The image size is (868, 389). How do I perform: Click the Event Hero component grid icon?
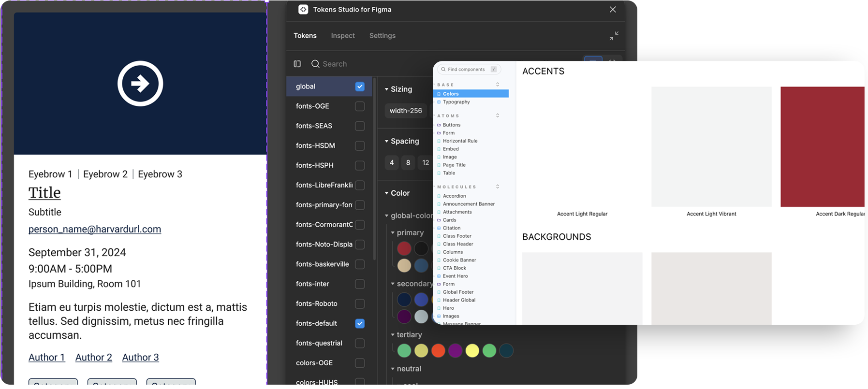(439, 276)
